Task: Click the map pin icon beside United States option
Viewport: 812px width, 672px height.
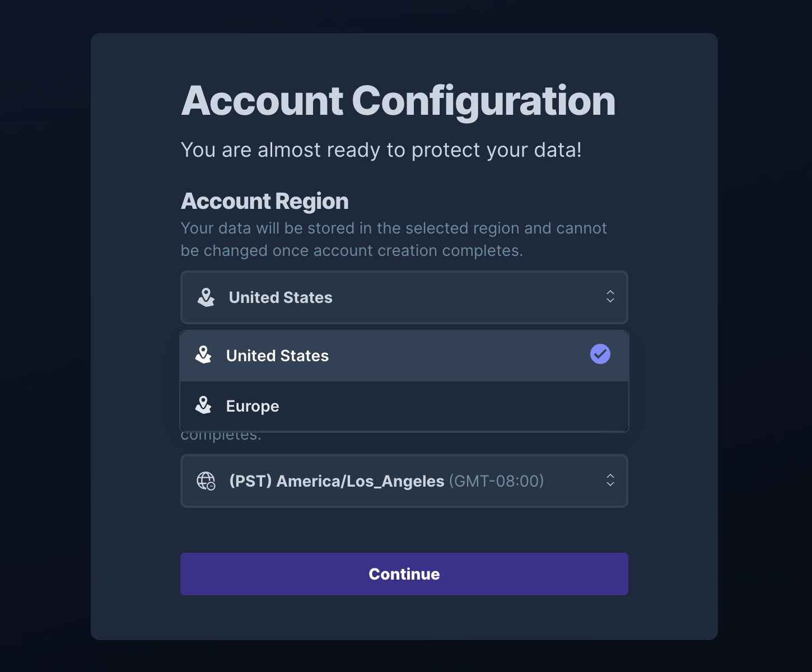Action: tap(203, 355)
